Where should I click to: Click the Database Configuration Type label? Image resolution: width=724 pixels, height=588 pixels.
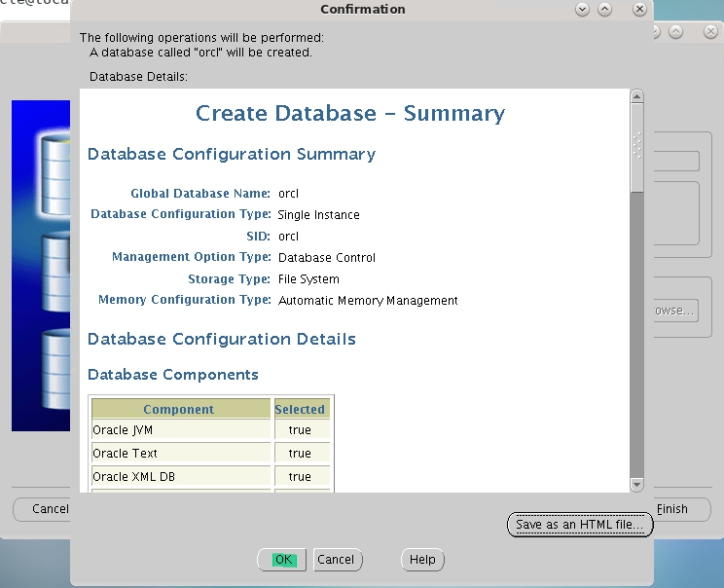pyautogui.click(x=181, y=214)
